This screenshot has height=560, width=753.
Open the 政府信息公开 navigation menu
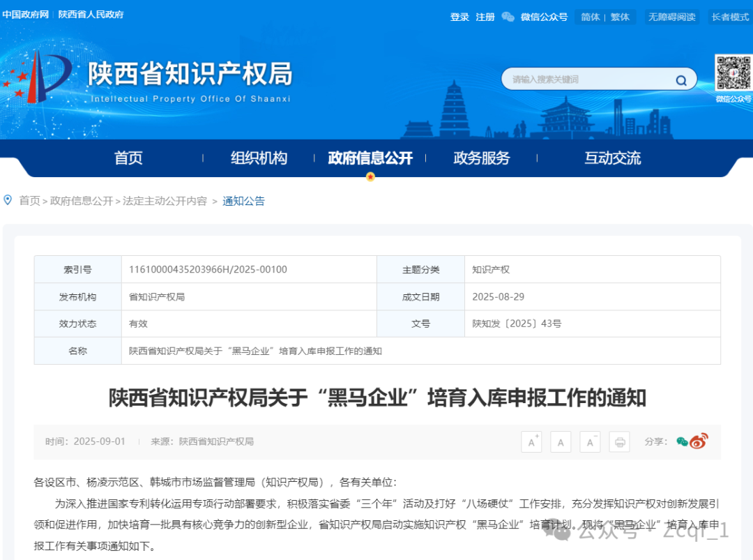(370, 158)
